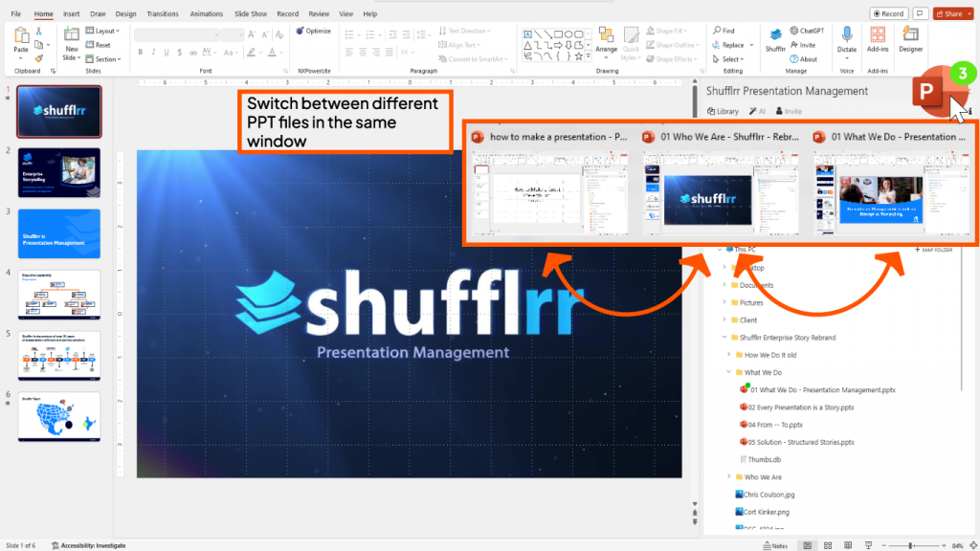Switch to Reading View icon
Image resolution: width=980 pixels, height=551 pixels.
[x=848, y=545]
